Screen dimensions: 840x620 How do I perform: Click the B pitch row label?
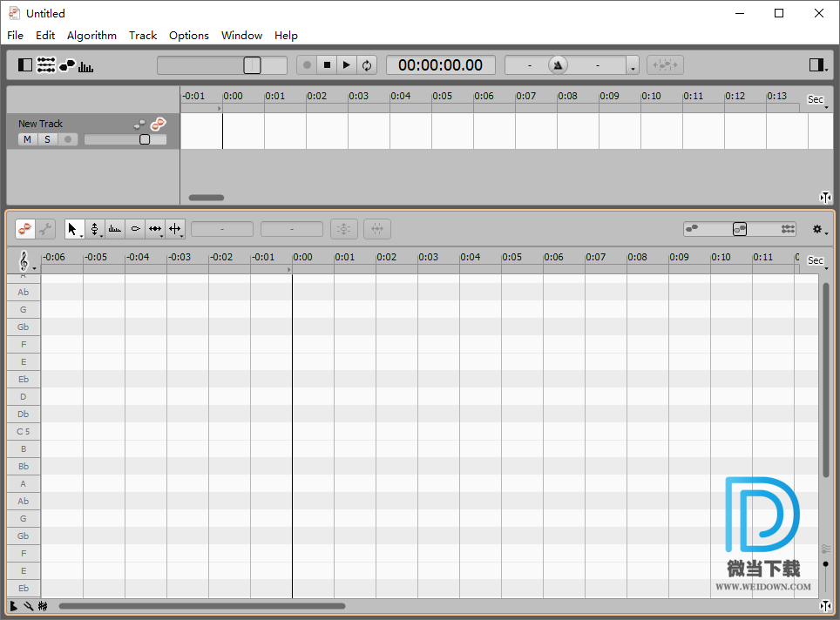(x=23, y=448)
